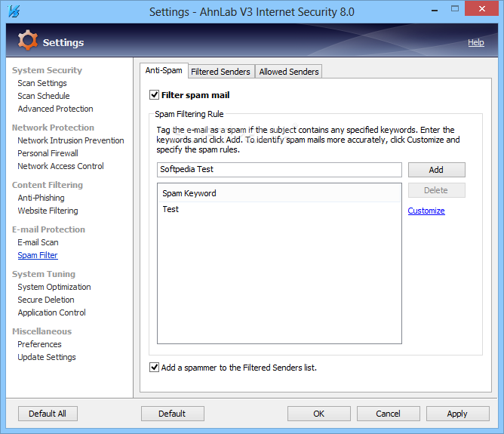This screenshot has height=434, width=504.
Task: Click the Default button
Action: click(172, 414)
